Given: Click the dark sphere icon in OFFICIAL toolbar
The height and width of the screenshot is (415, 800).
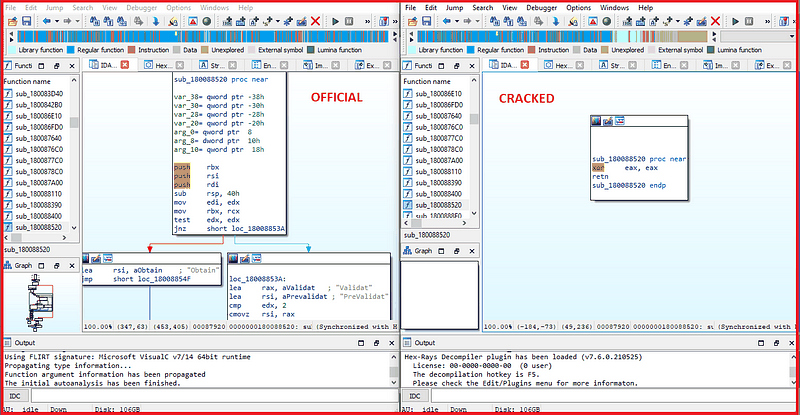Looking at the screenshot, I should tap(207, 21).
